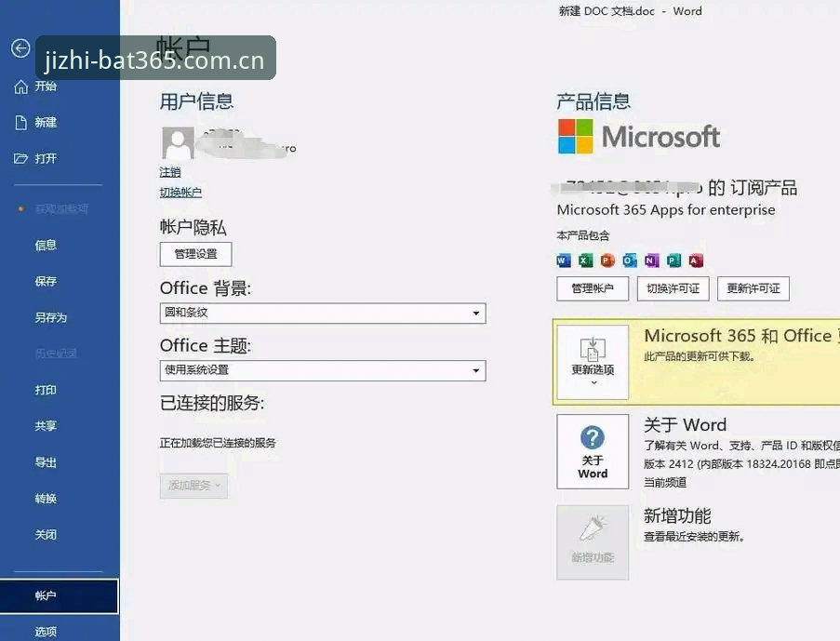Click the Outlook app icon in product list
The height and width of the screenshot is (641, 840).
630,260
